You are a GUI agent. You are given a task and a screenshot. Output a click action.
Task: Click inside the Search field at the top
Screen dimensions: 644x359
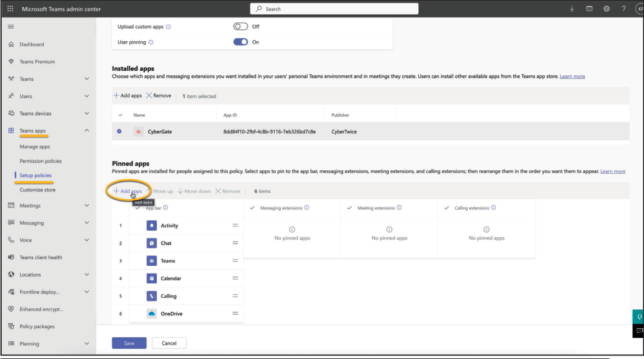click(333, 8)
